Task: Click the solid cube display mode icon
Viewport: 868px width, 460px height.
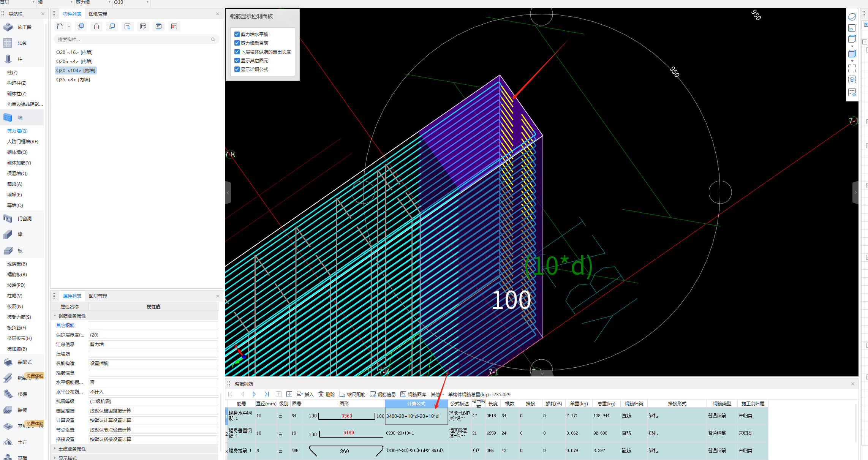Action: (852, 54)
